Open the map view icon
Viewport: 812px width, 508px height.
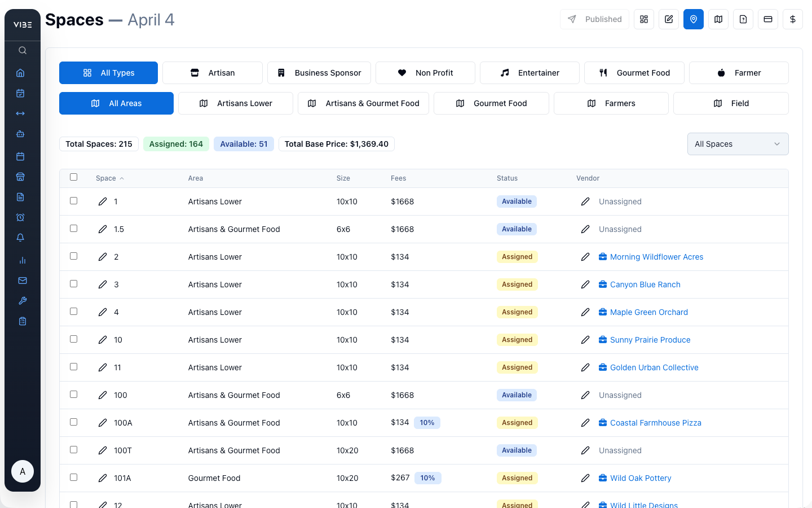coord(718,19)
